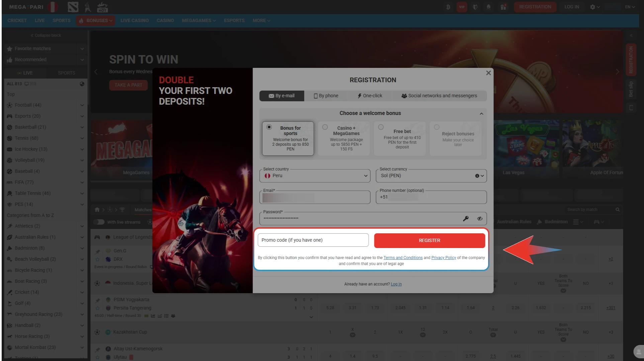644x361 pixels.
Task: Go to the previous banner slide
Action: coord(96,72)
